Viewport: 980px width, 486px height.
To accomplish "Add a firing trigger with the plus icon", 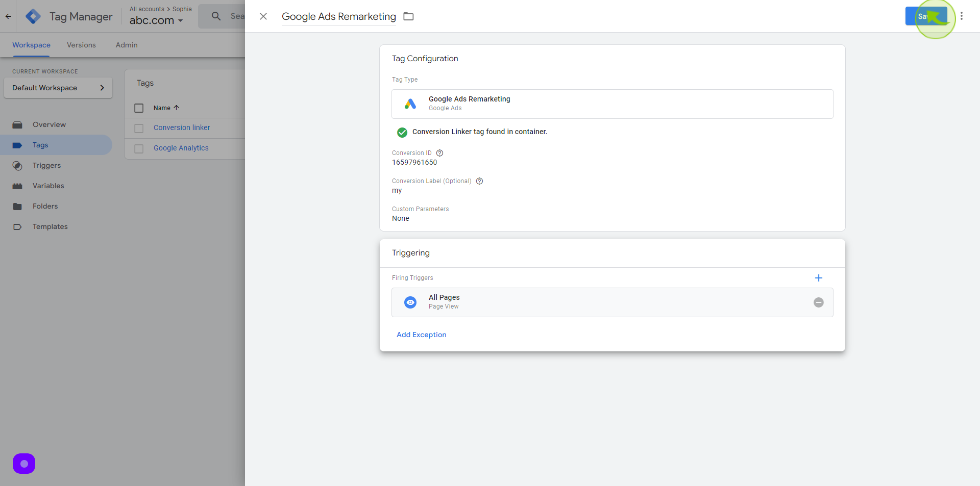I will (819, 278).
